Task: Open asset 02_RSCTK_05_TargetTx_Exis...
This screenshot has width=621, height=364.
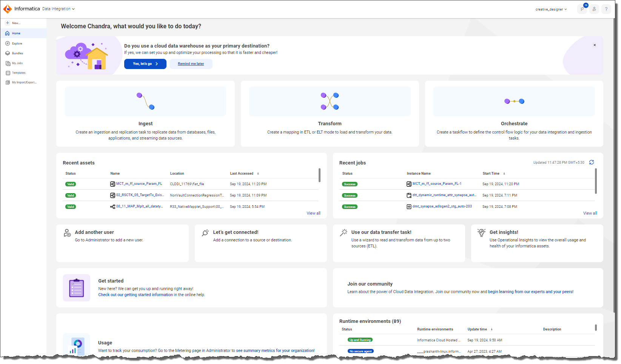Action: point(140,195)
